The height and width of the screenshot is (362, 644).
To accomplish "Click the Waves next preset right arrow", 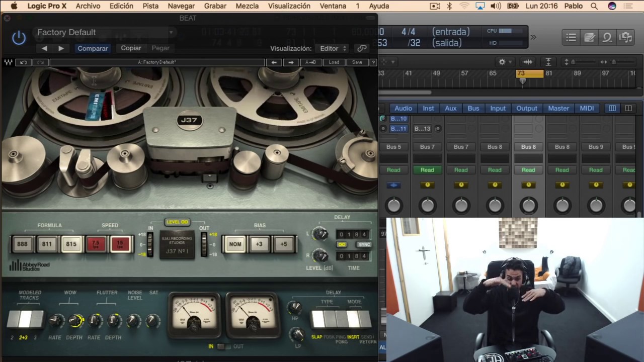I will click(x=291, y=62).
